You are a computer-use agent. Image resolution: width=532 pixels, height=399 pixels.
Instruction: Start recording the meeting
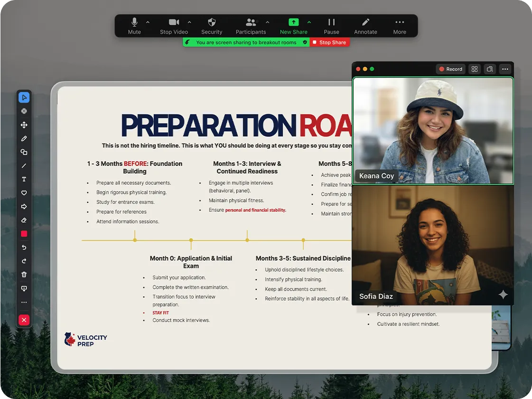tap(450, 69)
